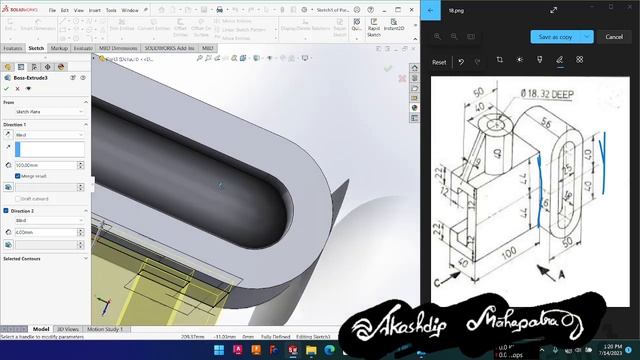640x360 pixels.
Task: Click the Direction 1 depth spinner arrows
Action: [x=80, y=165]
